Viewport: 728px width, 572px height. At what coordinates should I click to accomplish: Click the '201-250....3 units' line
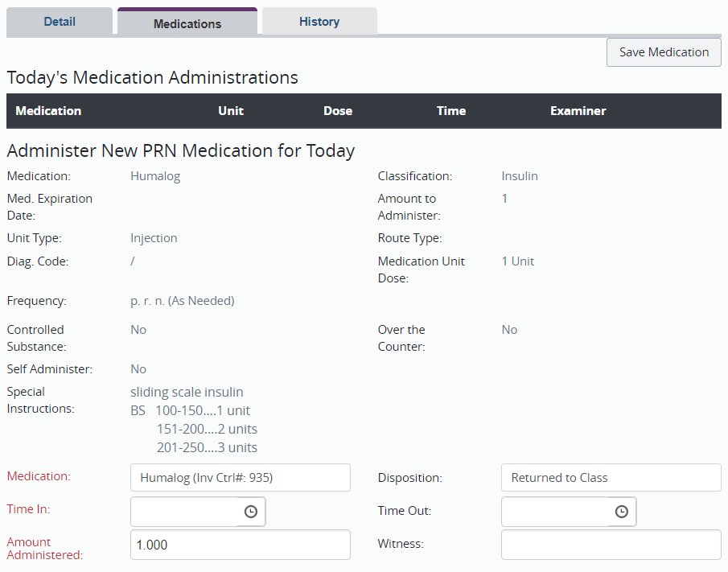pyautogui.click(x=207, y=447)
